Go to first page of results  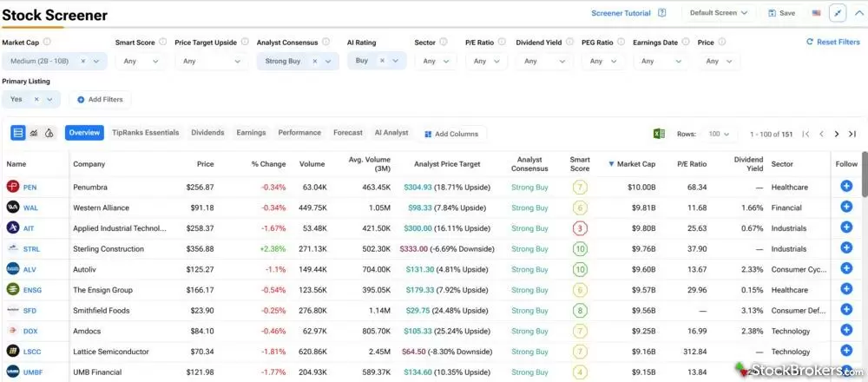click(806, 134)
